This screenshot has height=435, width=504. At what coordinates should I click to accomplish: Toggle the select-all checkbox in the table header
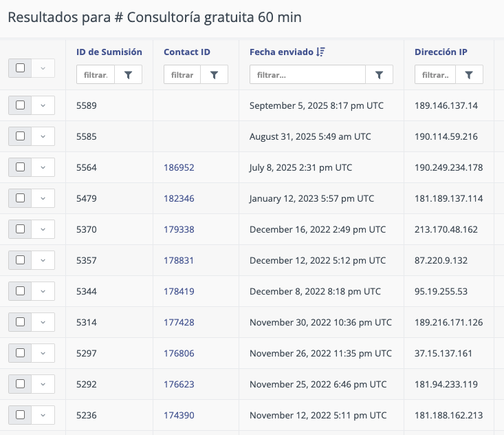pos(20,68)
